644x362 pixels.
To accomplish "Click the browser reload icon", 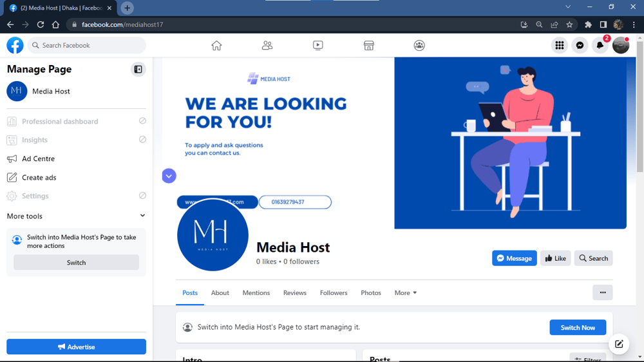I will pos(40,24).
